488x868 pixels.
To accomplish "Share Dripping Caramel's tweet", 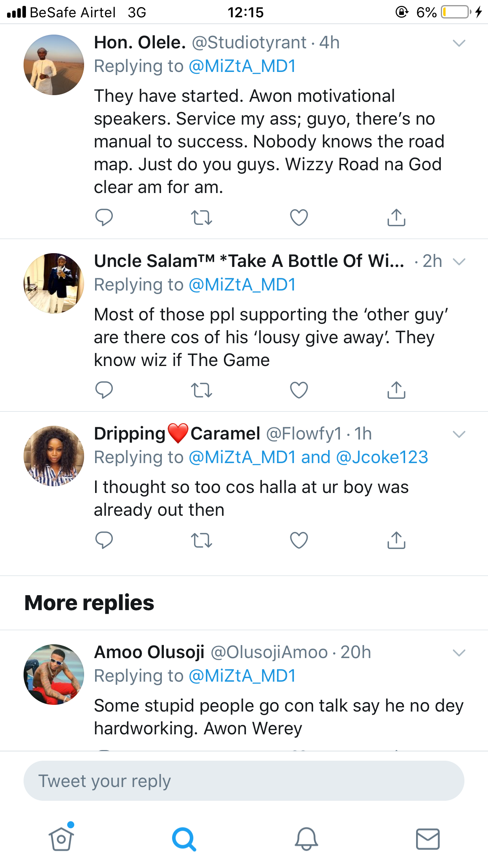I will point(396,540).
